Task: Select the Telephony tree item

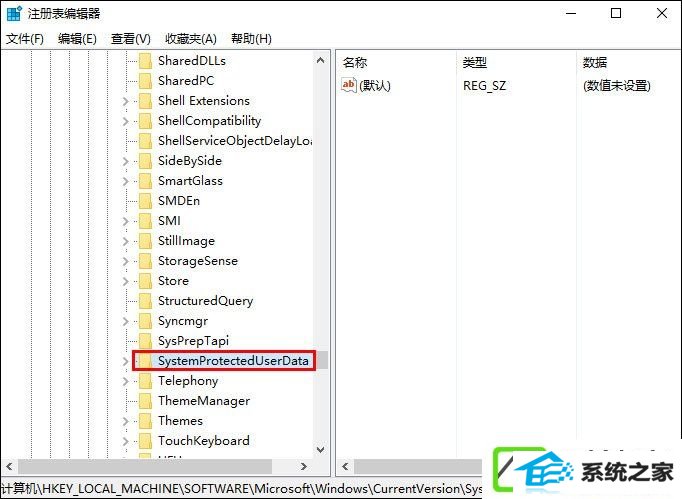Action: coord(188,381)
